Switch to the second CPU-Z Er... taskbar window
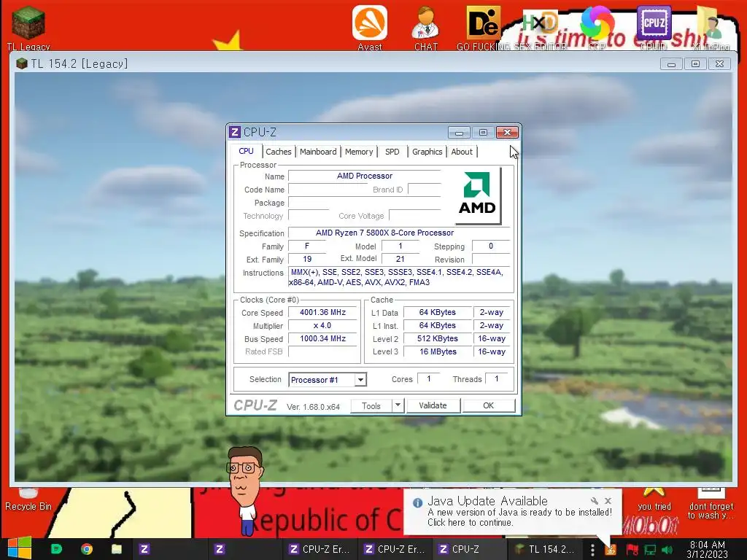The image size is (747, 560). coord(394,549)
